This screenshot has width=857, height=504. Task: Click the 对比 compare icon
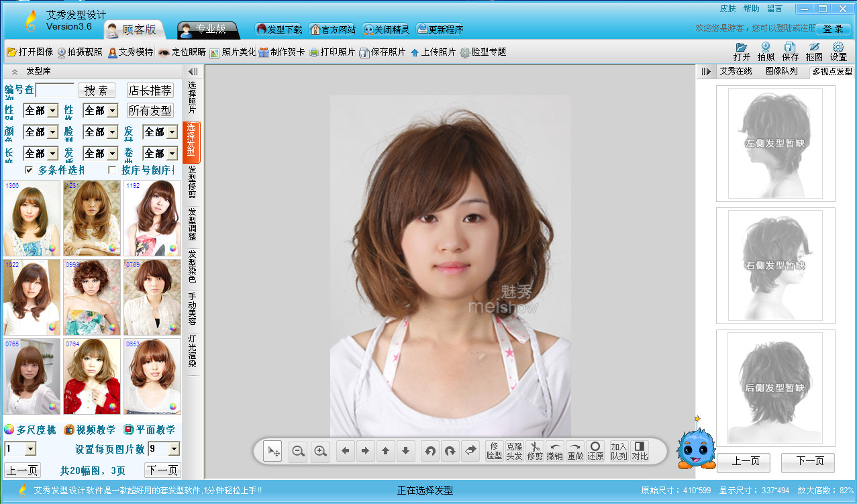coord(639,450)
